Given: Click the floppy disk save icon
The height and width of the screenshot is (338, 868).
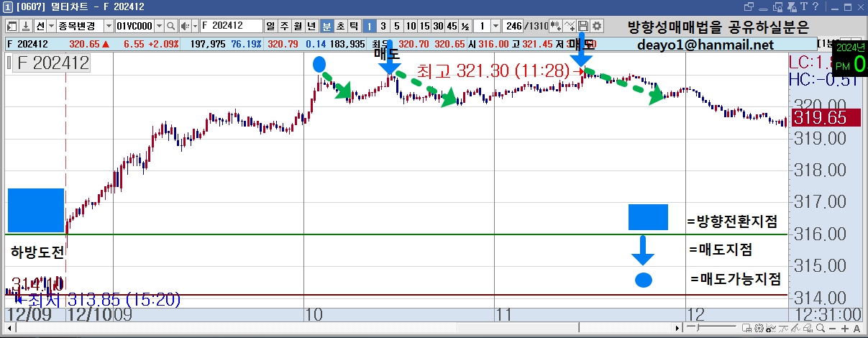Looking at the screenshot, I should coord(583,26).
